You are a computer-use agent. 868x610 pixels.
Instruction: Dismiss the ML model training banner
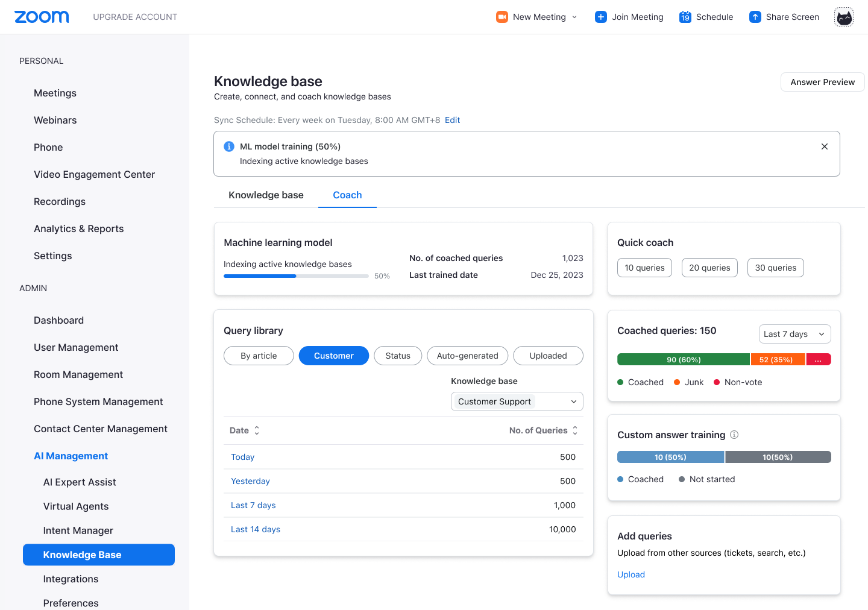[x=825, y=146]
